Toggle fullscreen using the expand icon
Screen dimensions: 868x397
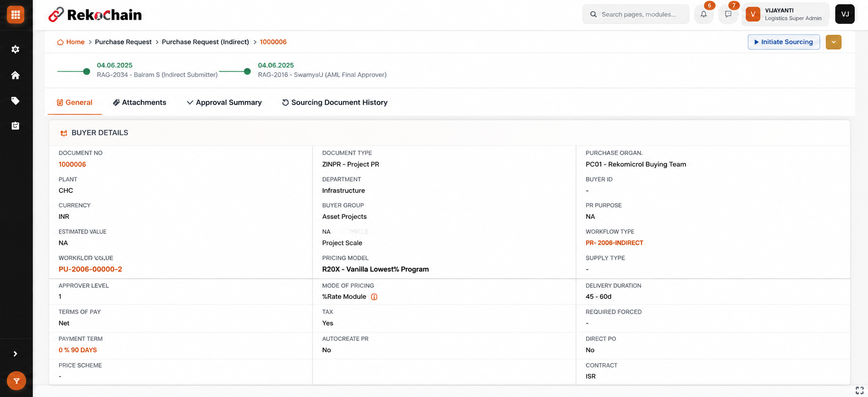pos(860,390)
